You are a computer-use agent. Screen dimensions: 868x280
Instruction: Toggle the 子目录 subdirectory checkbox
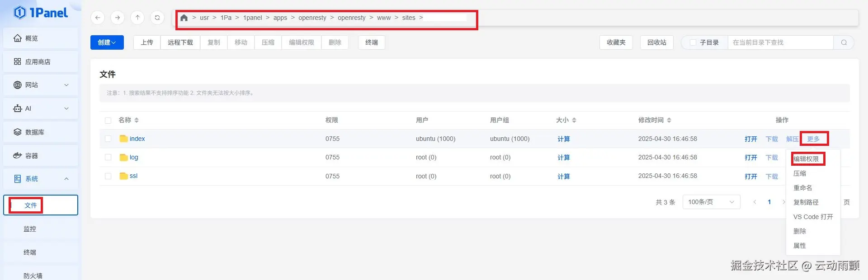tap(693, 42)
